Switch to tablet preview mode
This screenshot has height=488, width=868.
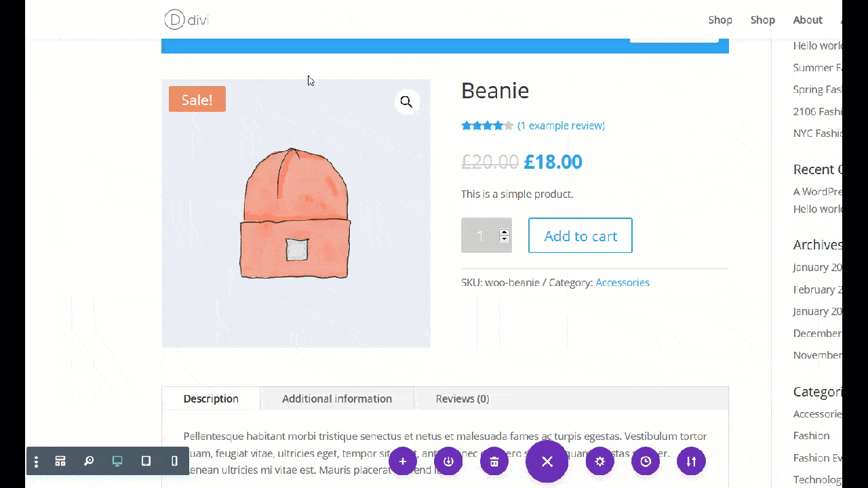point(146,462)
